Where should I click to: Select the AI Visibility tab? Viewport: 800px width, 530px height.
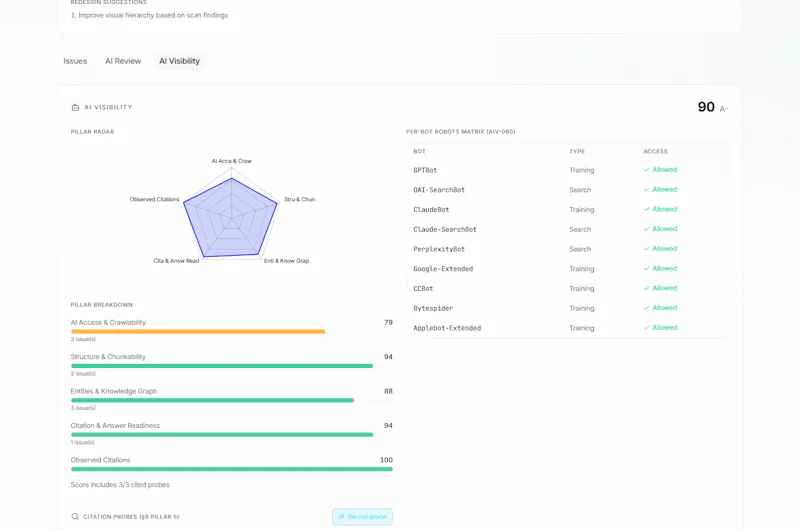(x=179, y=61)
